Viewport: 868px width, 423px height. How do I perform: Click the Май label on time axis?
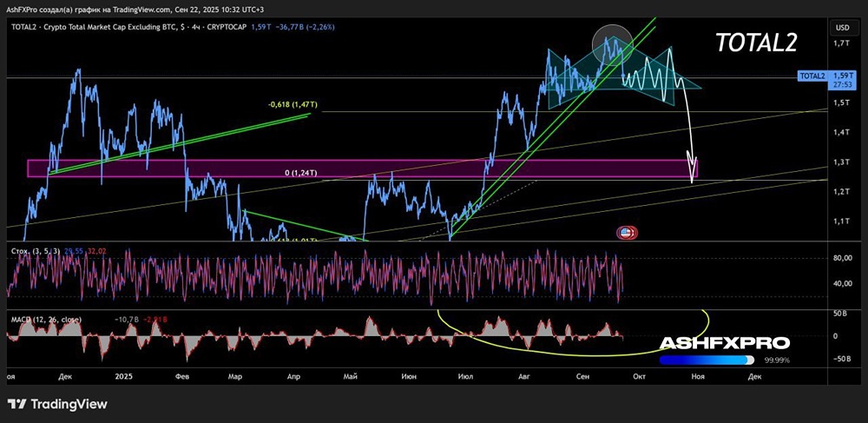point(350,376)
